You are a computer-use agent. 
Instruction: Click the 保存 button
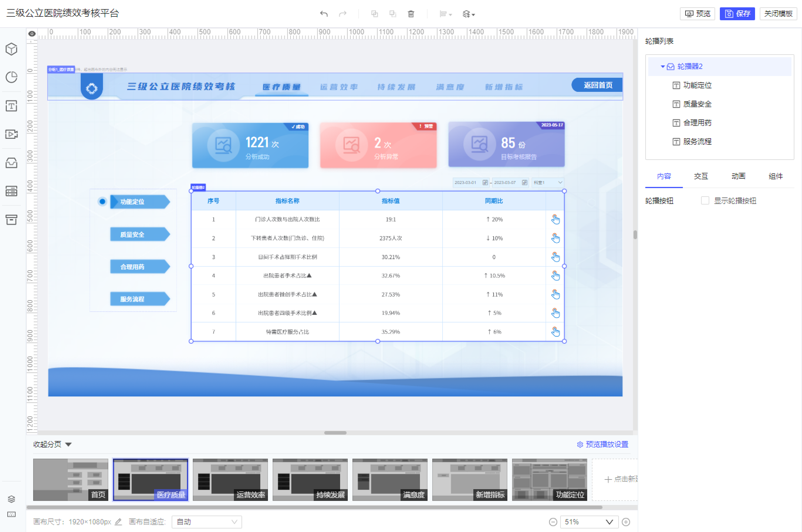click(737, 14)
